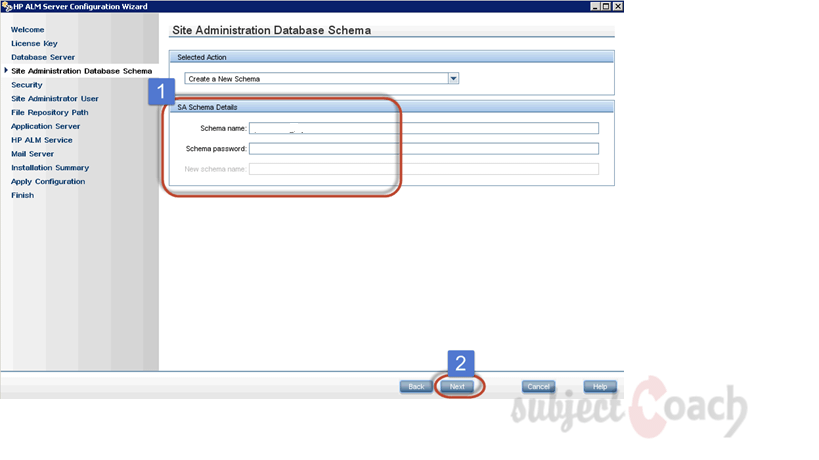Go to the Welcome step
Image resolution: width=819 pixels, height=460 pixels.
[x=28, y=30]
